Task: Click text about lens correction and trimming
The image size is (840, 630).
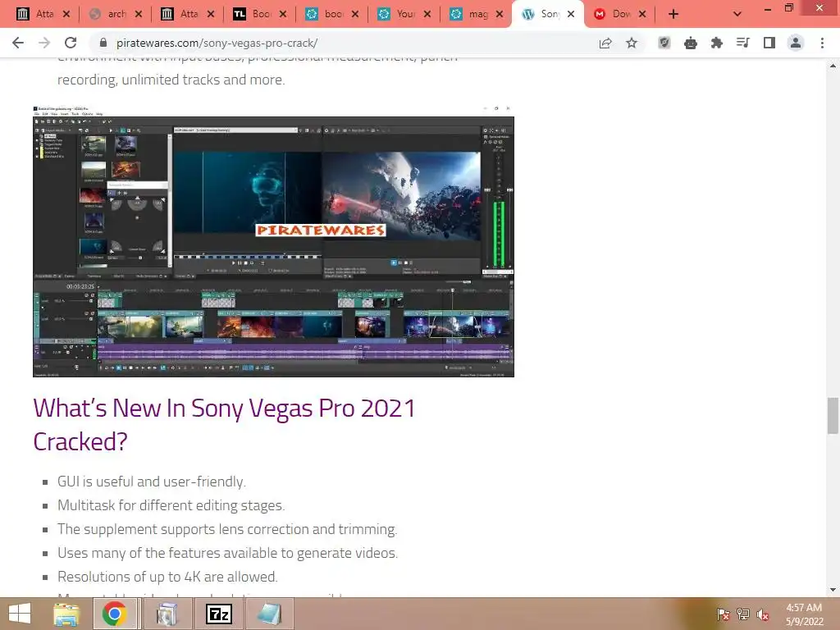Action: pos(227,529)
